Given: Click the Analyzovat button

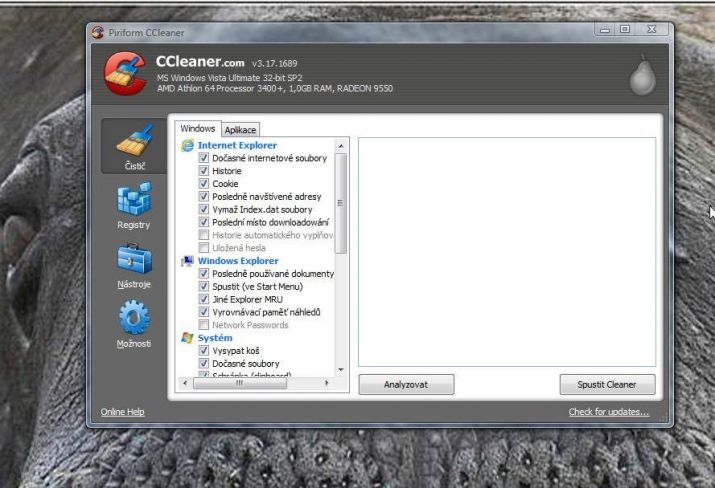Looking at the screenshot, I should [406, 384].
